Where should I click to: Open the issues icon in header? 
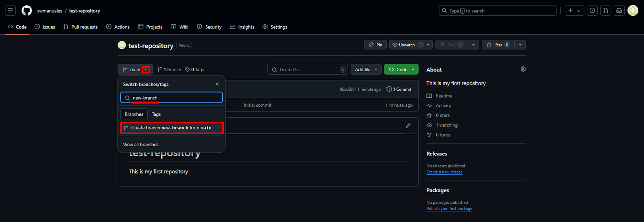pos(592,10)
